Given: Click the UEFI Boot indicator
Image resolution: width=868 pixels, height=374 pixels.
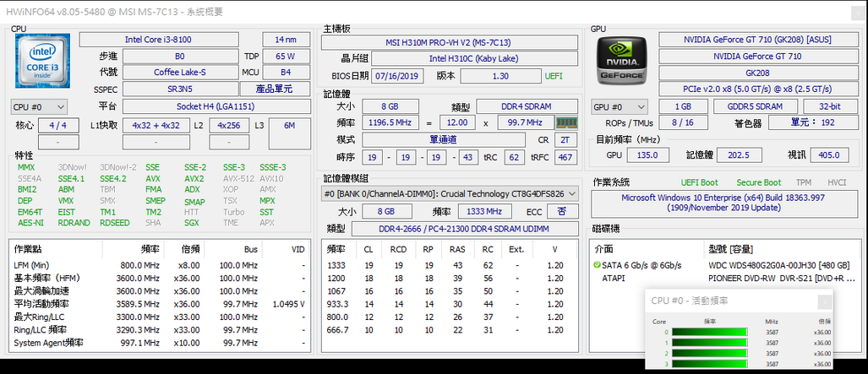Looking at the screenshot, I should click(x=699, y=182).
